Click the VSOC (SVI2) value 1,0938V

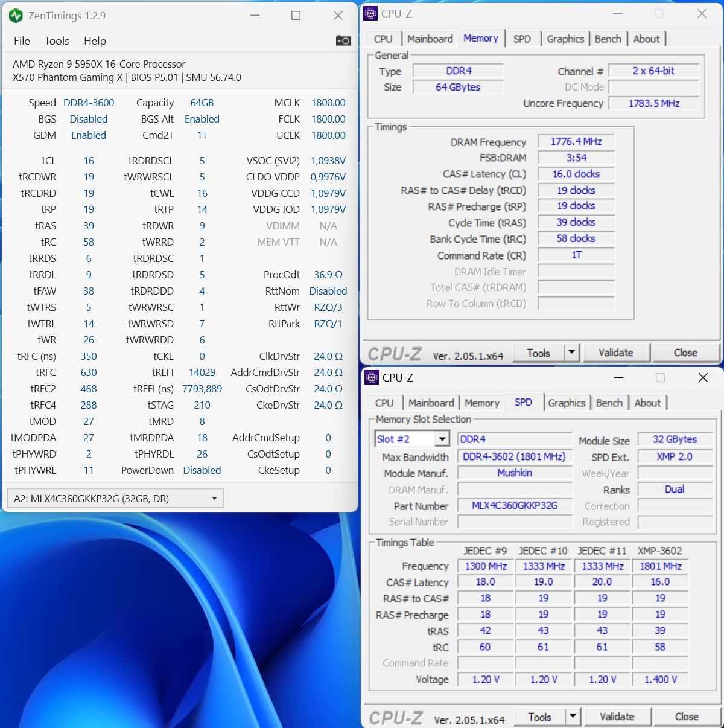328,161
